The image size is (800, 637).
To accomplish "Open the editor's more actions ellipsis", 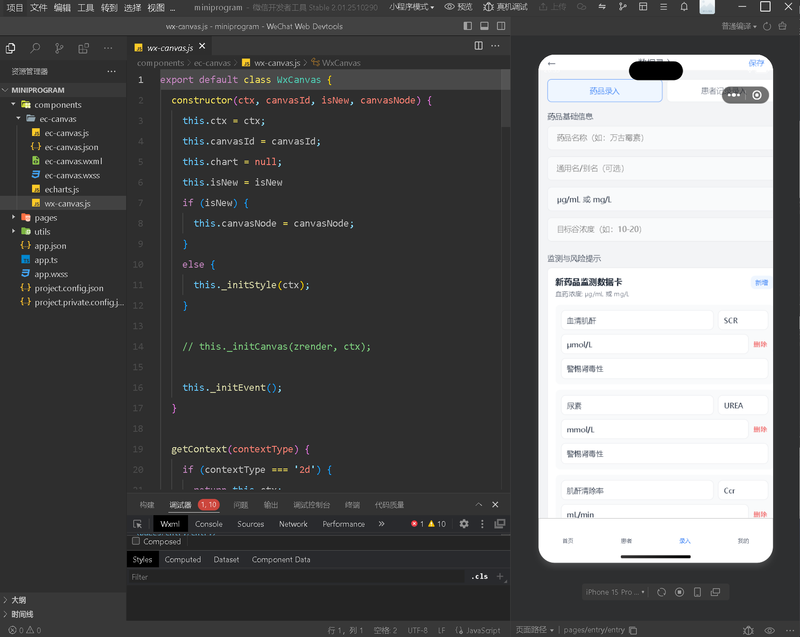I will [495, 46].
